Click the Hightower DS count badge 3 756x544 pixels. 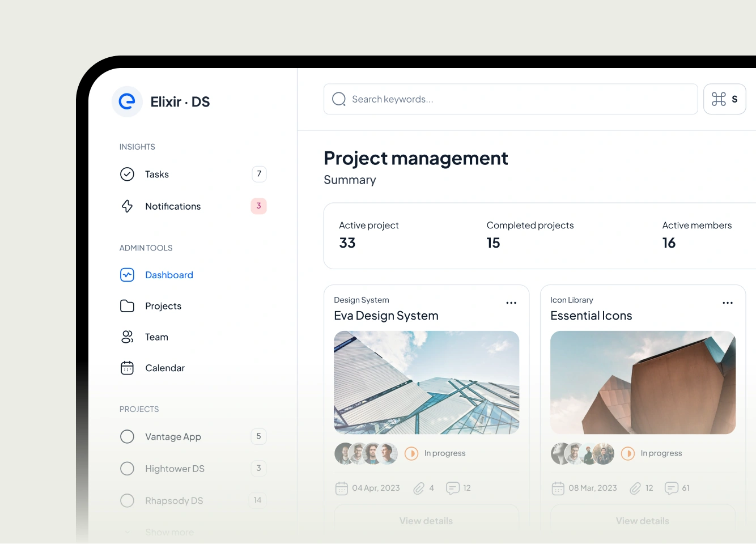(x=258, y=468)
